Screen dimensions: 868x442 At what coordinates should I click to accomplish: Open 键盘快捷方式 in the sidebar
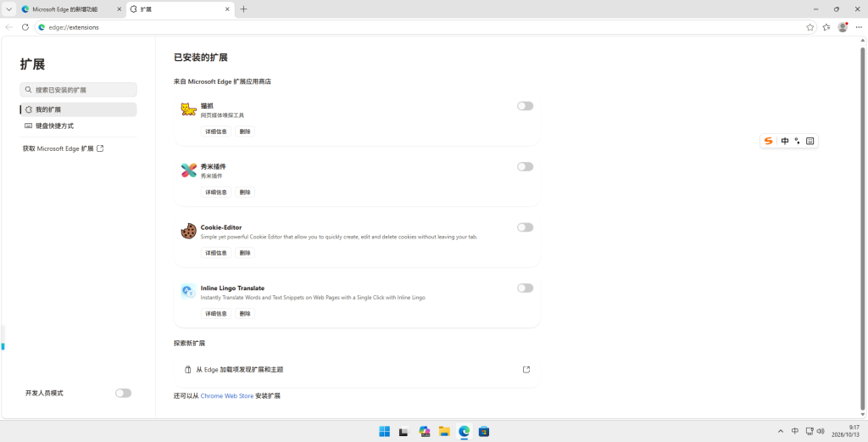pyautogui.click(x=78, y=126)
